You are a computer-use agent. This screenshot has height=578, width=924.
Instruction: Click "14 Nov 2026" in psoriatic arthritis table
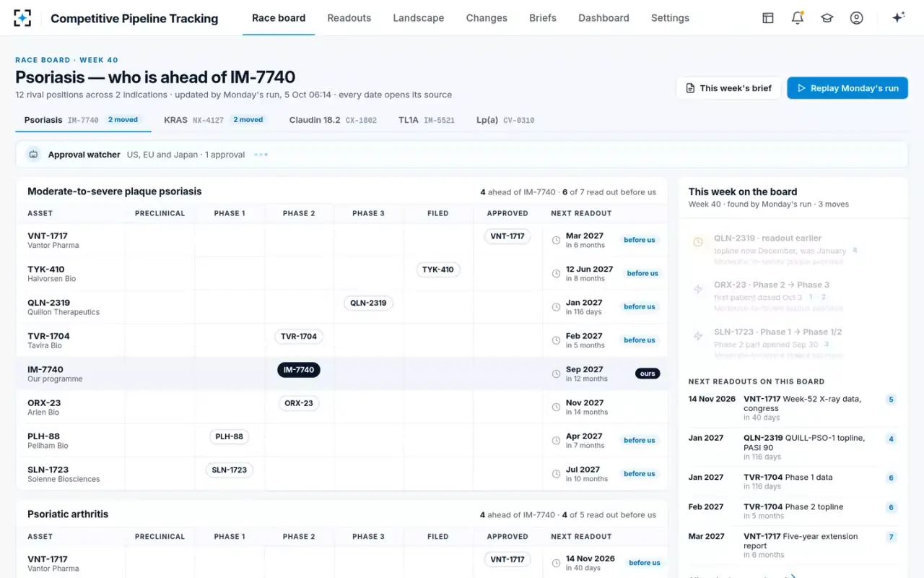point(590,558)
